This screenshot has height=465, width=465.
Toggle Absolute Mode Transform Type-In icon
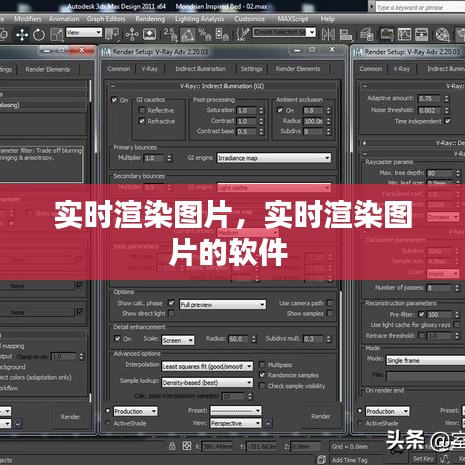click(x=187, y=446)
